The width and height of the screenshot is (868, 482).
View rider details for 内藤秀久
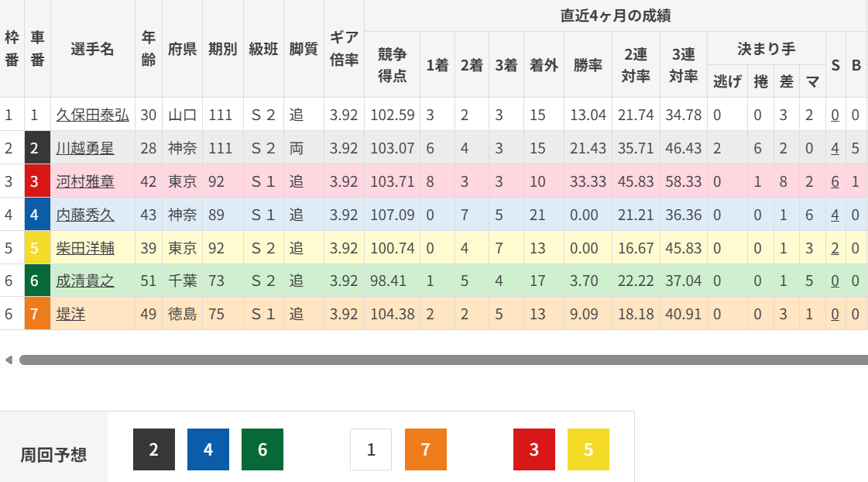(85, 215)
